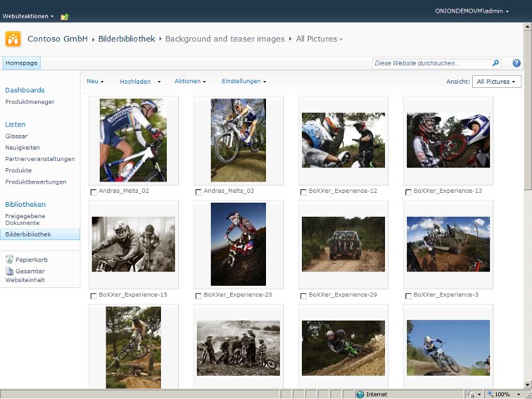Click the Internet zone globe in status bar
Image resolution: width=532 pixels, height=399 pixels.
tap(360, 394)
